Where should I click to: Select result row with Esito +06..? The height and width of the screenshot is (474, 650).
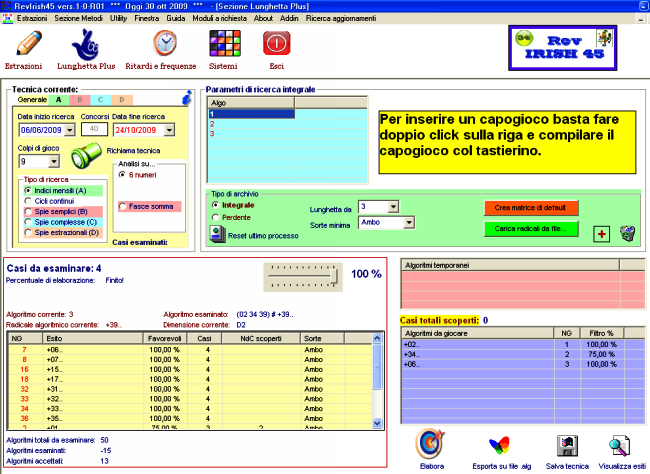[x=190, y=350]
